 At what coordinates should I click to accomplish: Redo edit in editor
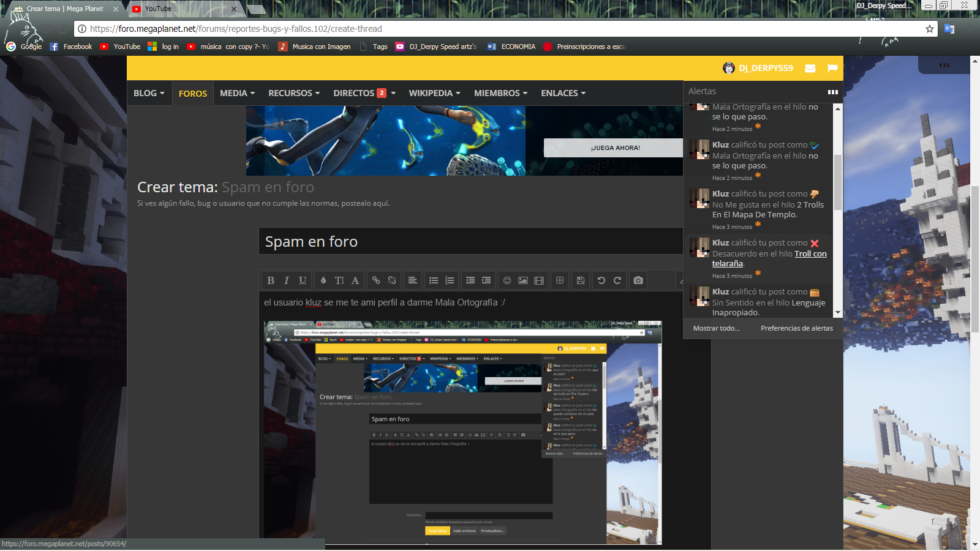(x=617, y=280)
